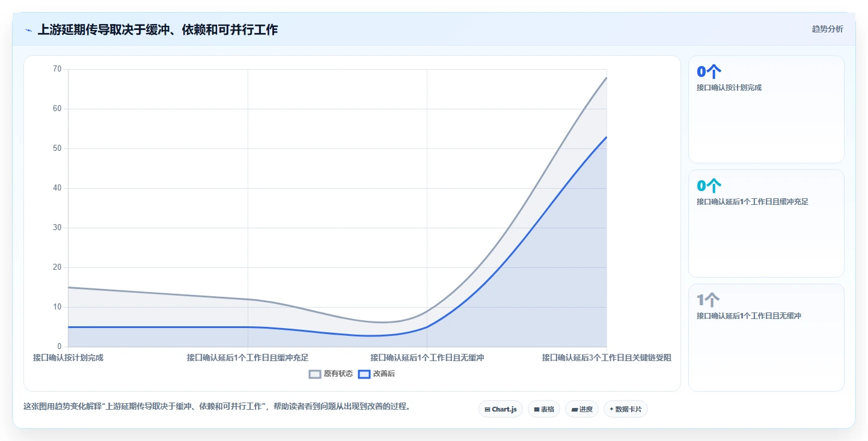Click x-axis label 接口确认按计划完成
Screen dimensions: 868x441
[68, 357]
